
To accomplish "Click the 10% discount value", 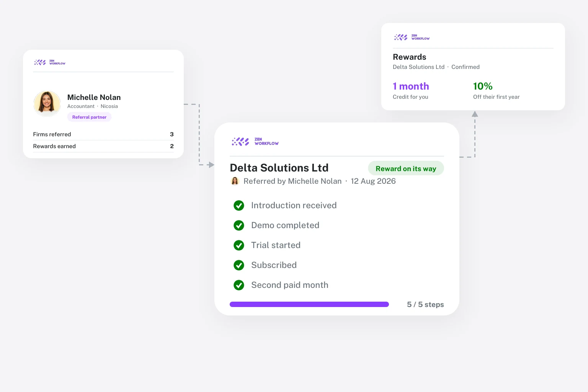I will click(x=483, y=86).
